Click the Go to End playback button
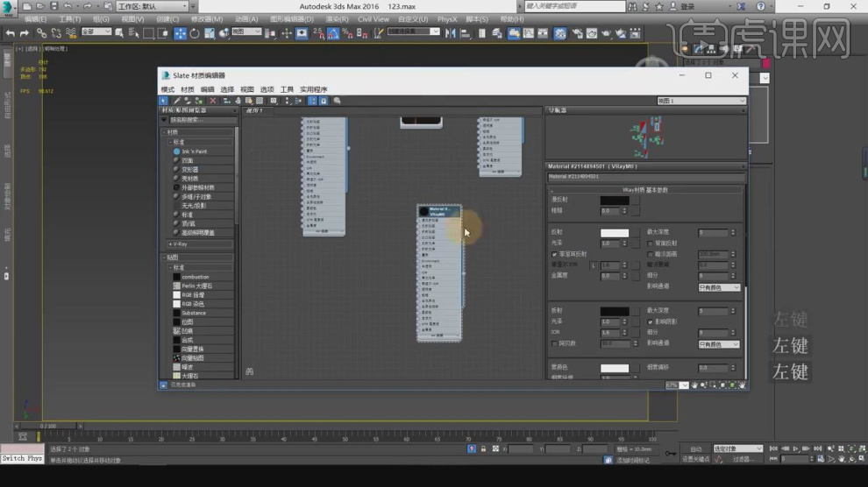Screen dimensions: 868x487 tap(818, 448)
